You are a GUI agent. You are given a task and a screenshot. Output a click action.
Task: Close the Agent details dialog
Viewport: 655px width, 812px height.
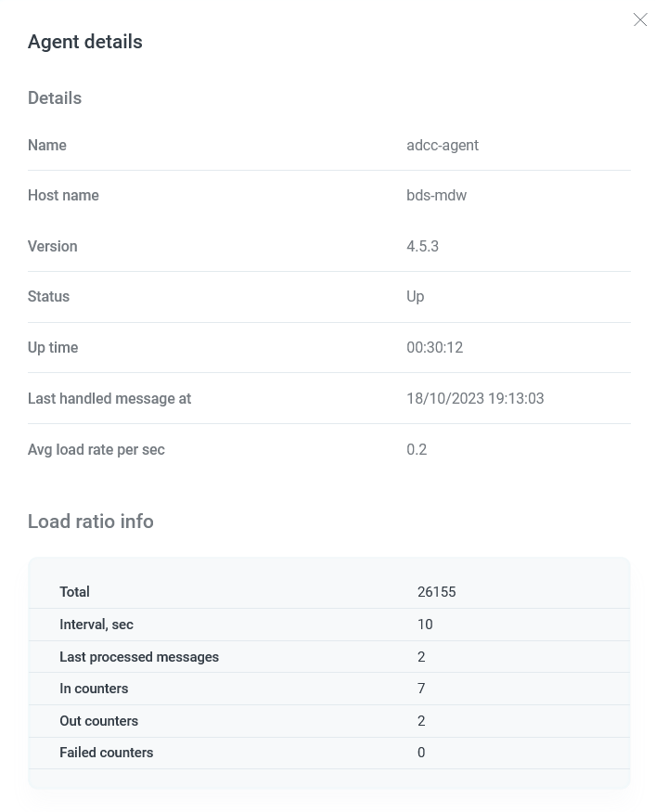pos(640,19)
